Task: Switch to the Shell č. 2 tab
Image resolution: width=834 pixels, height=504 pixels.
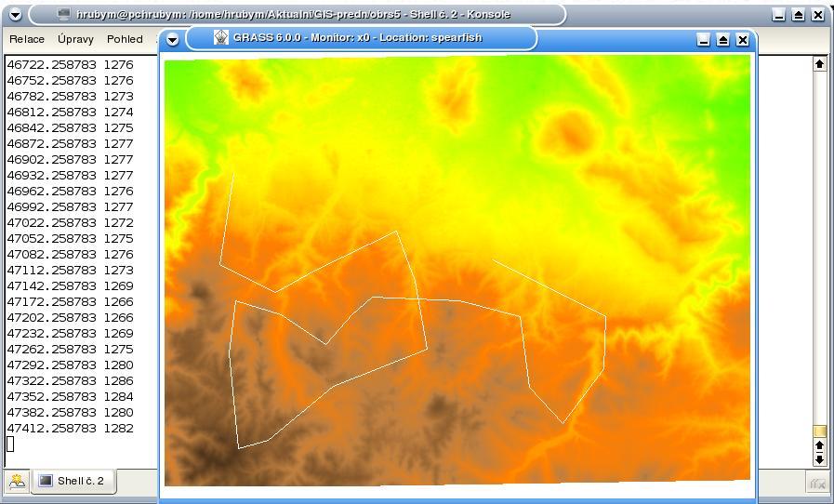Action: tap(74, 481)
